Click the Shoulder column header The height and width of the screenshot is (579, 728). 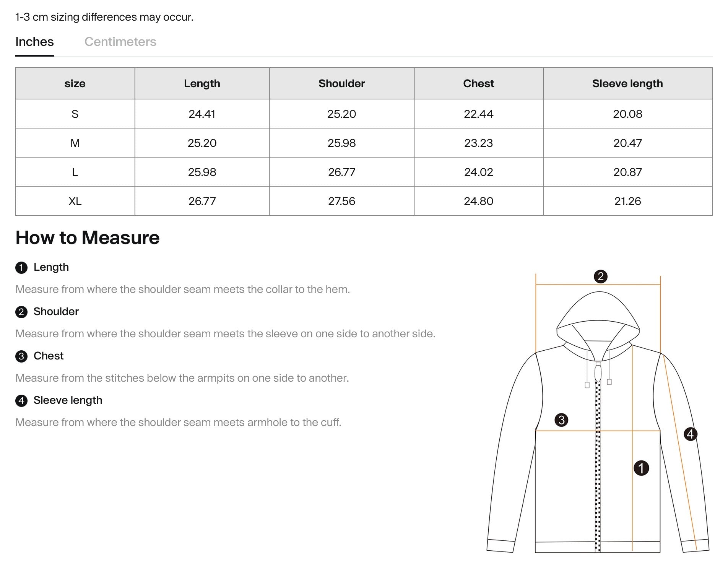tap(341, 83)
